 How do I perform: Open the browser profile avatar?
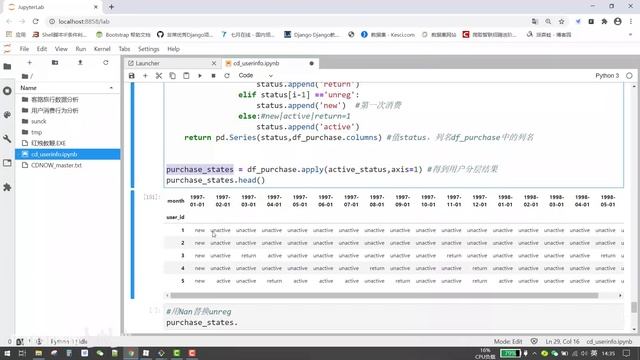[x=618, y=21]
